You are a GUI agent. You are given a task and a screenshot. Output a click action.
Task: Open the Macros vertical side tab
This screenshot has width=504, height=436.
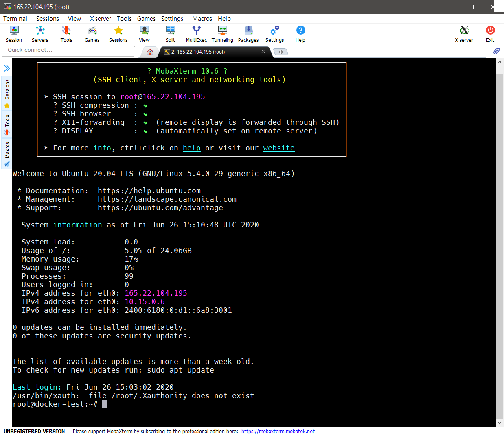pyautogui.click(x=7, y=154)
